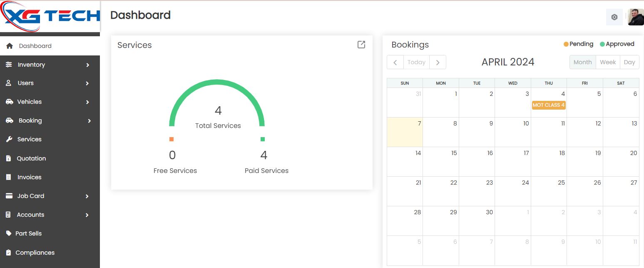This screenshot has height=268, width=644.
Task: Expand the Vehicles submenu chevron
Action: tap(87, 102)
